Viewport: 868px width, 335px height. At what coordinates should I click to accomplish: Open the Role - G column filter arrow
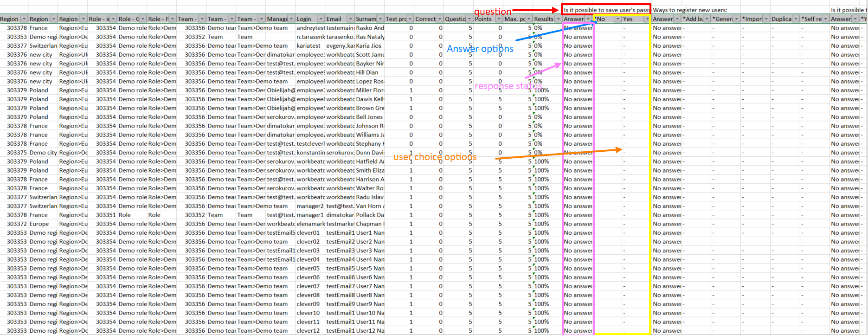tap(142, 19)
